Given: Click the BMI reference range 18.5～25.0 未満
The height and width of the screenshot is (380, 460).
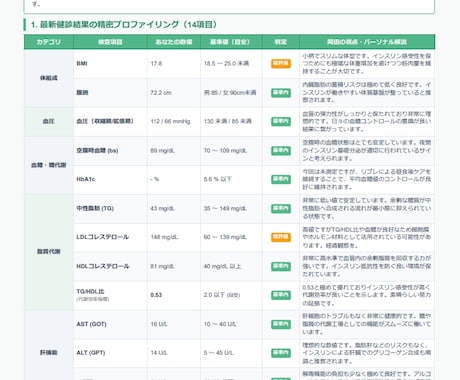Looking at the screenshot, I should point(226,63).
